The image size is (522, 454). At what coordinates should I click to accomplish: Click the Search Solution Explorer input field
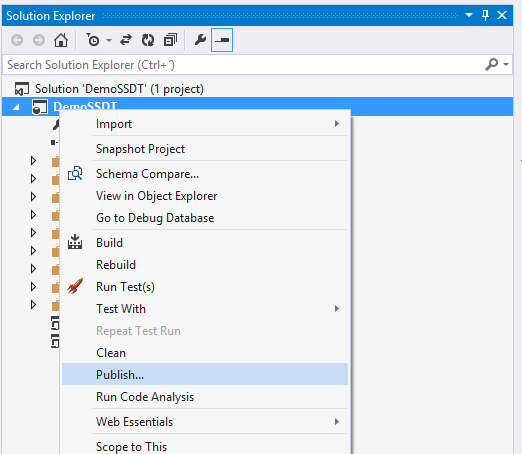point(243,65)
